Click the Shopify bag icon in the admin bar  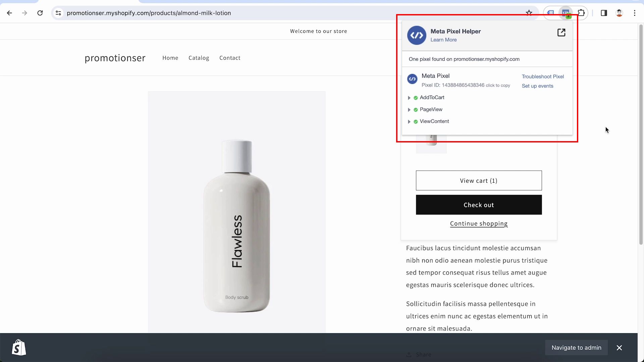pyautogui.click(x=19, y=348)
